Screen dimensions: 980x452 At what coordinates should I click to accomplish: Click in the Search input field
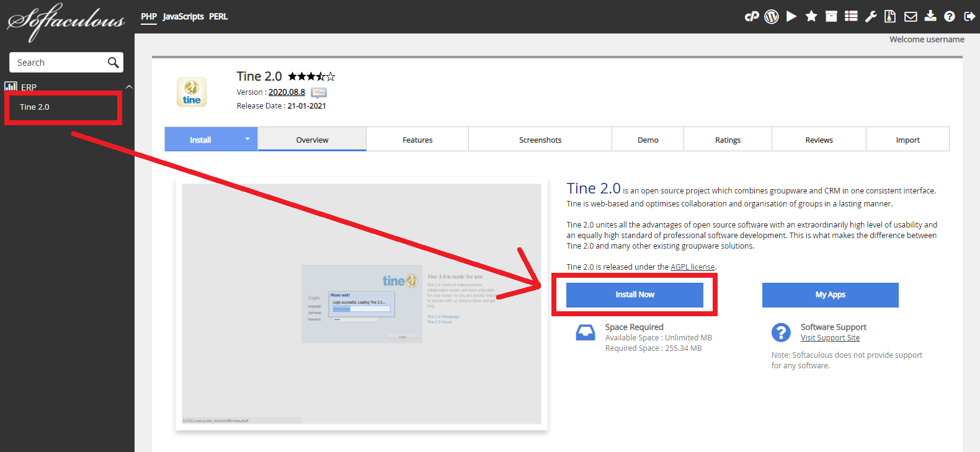click(x=59, y=63)
